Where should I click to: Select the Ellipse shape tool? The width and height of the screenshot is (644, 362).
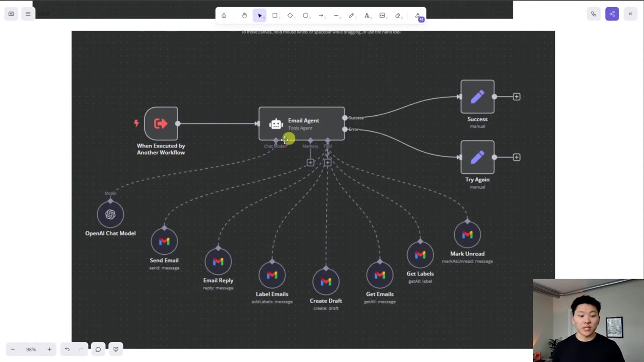click(x=306, y=16)
